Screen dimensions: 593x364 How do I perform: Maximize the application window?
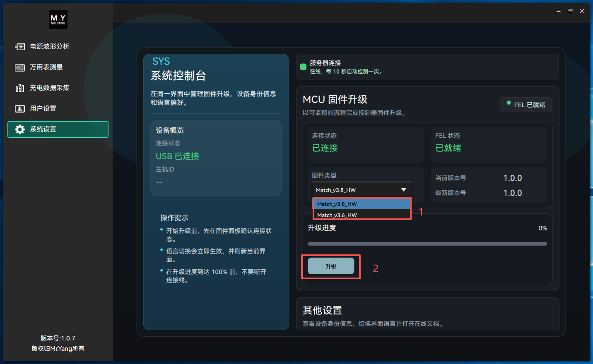[x=570, y=11]
